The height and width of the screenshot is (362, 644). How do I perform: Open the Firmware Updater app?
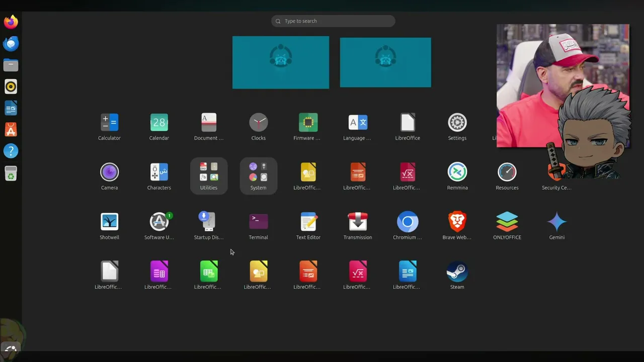(308, 122)
